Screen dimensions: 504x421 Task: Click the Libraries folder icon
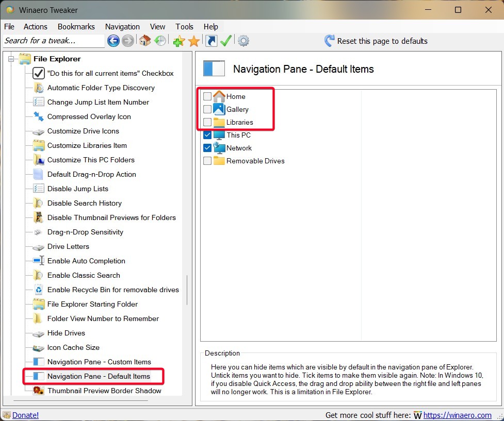[x=219, y=122]
